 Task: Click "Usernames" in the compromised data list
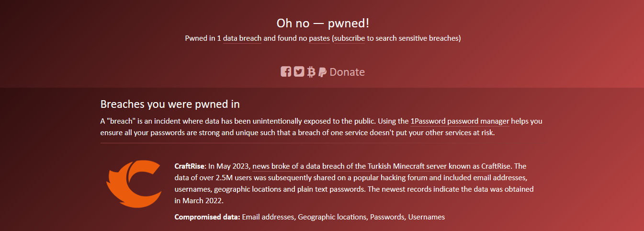coord(427,217)
